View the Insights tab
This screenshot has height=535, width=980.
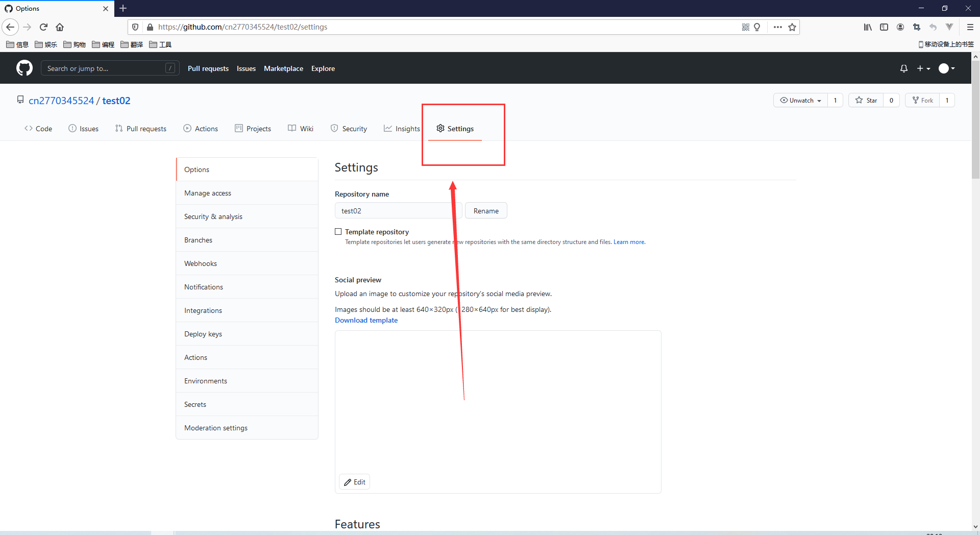tap(402, 129)
